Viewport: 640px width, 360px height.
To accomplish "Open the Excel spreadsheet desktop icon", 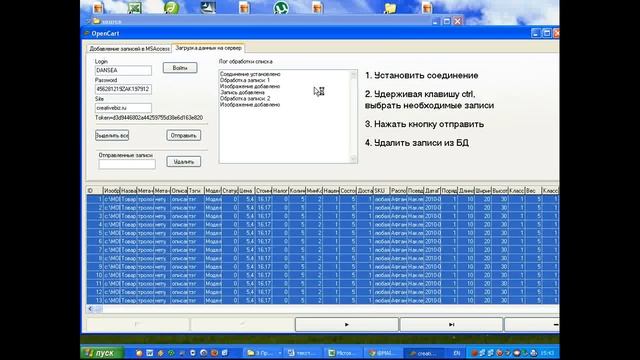I will click(x=135, y=8).
